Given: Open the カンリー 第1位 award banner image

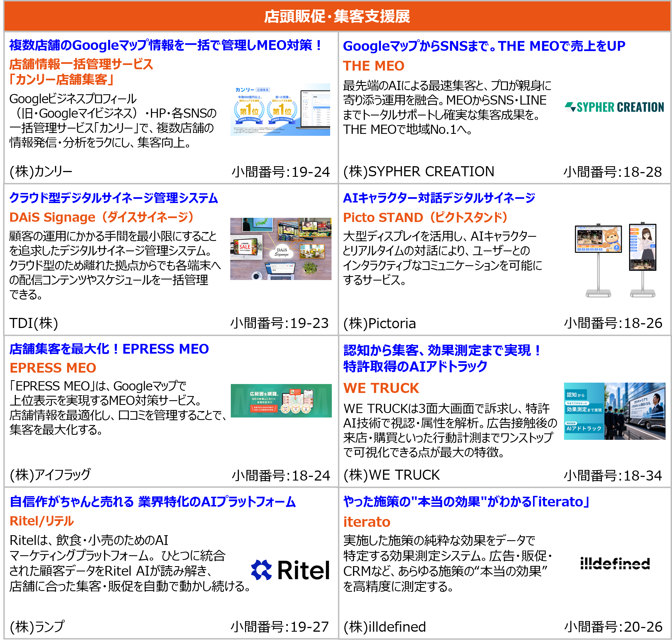Looking at the screenshot, I should pos(280,110).
